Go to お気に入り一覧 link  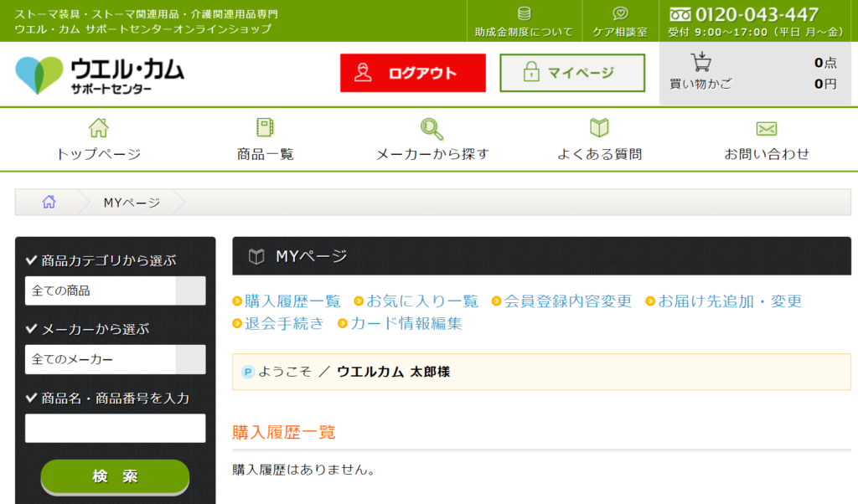pos(421,301)
